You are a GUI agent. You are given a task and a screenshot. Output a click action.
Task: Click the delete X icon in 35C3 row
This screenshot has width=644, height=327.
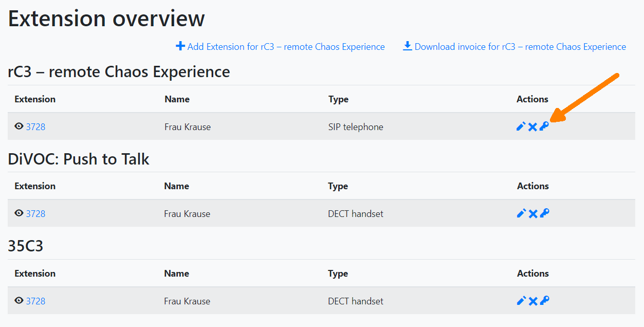click(x=533, y=301)
